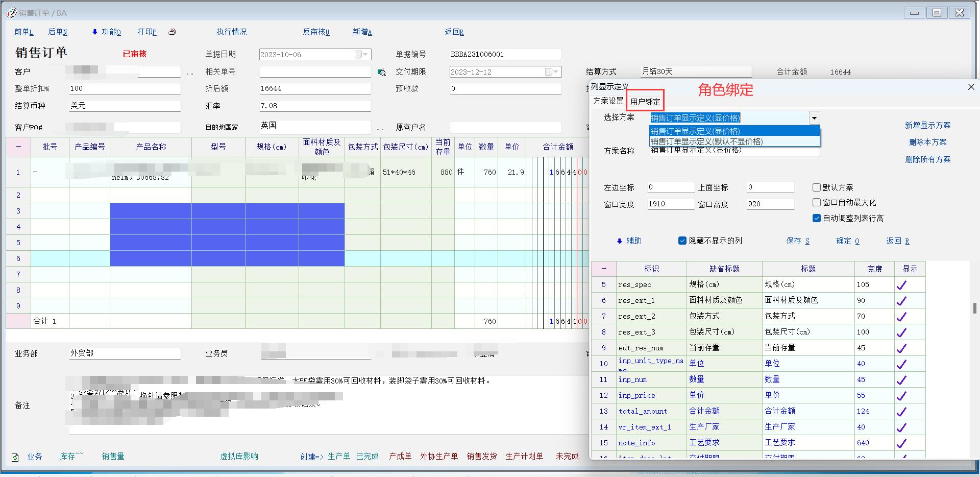The height and width of the screenshot is (477, 980).
Task: Click the 新增显示方案 link
Action: [x=927, y=125]
